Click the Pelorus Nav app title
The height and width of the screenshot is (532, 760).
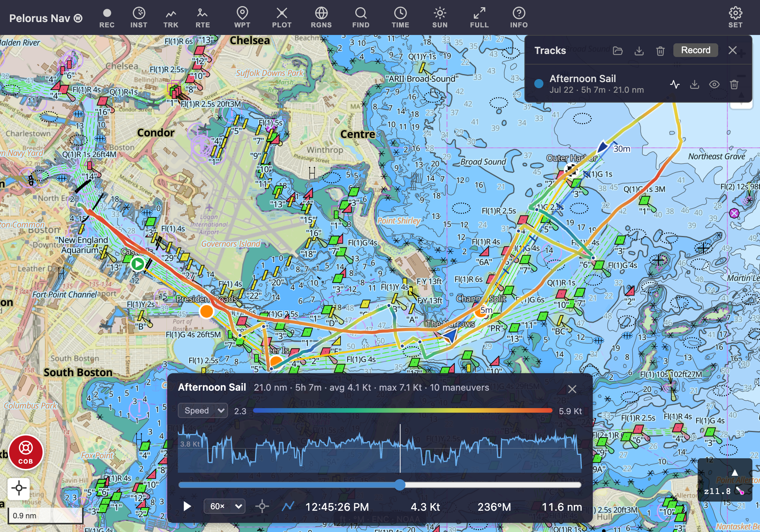[46, 18]
